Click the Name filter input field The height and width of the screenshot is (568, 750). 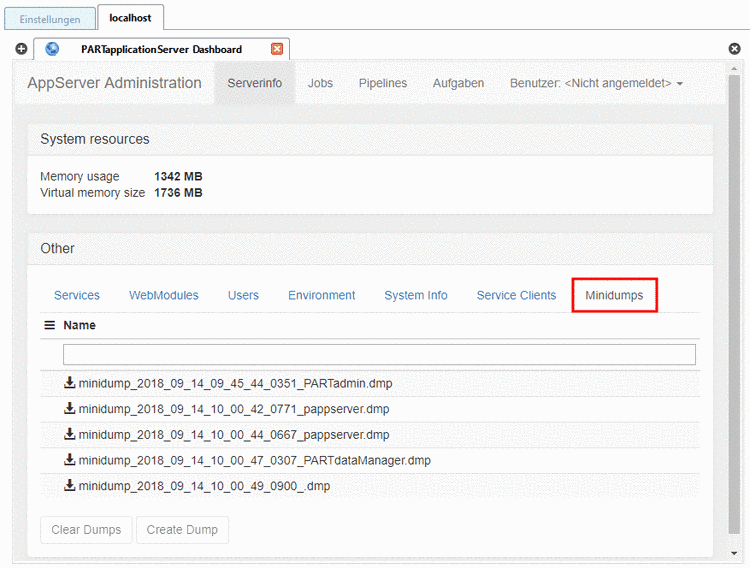point(379,355)
